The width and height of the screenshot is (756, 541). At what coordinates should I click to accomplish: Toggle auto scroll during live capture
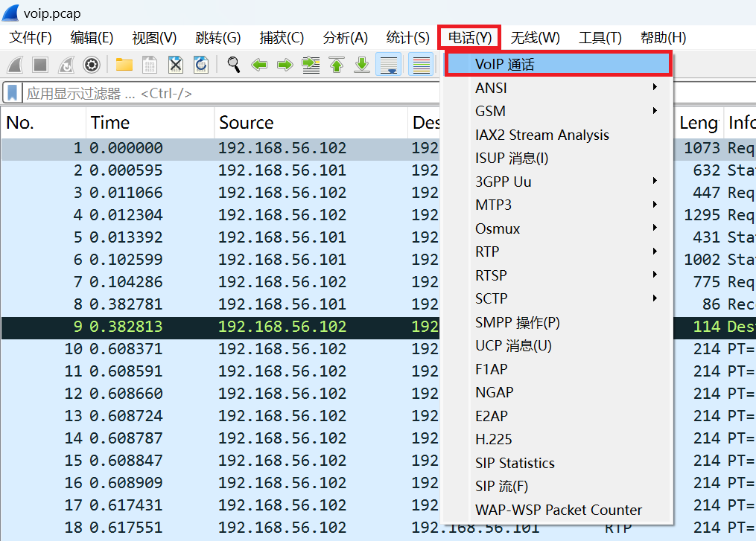[x=389, y=65]
